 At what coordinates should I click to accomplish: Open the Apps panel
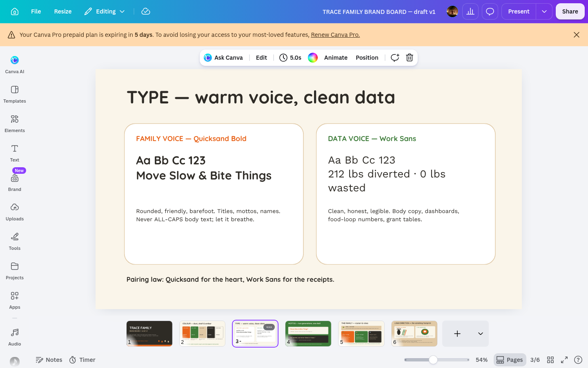[15, 300]
